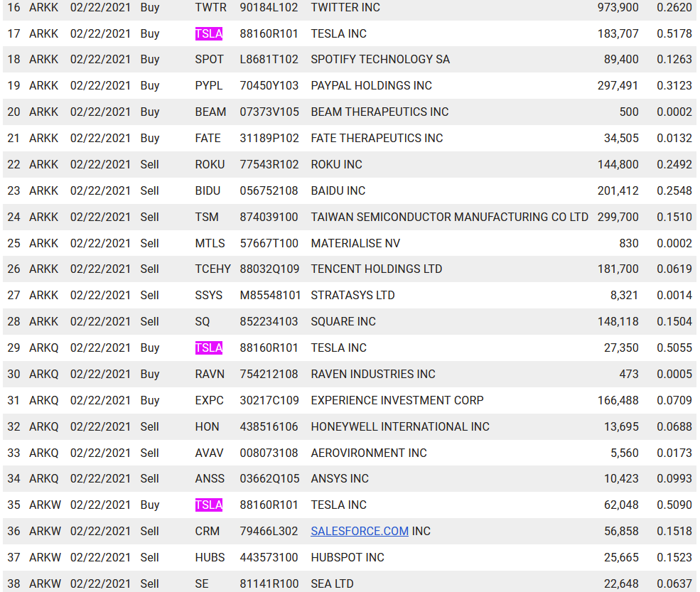Image resolution: width=700 pixels, height=592 pixels.
Task: Select the FATE THERAPEUTICS INC name
Action: (x=377, y=138)
